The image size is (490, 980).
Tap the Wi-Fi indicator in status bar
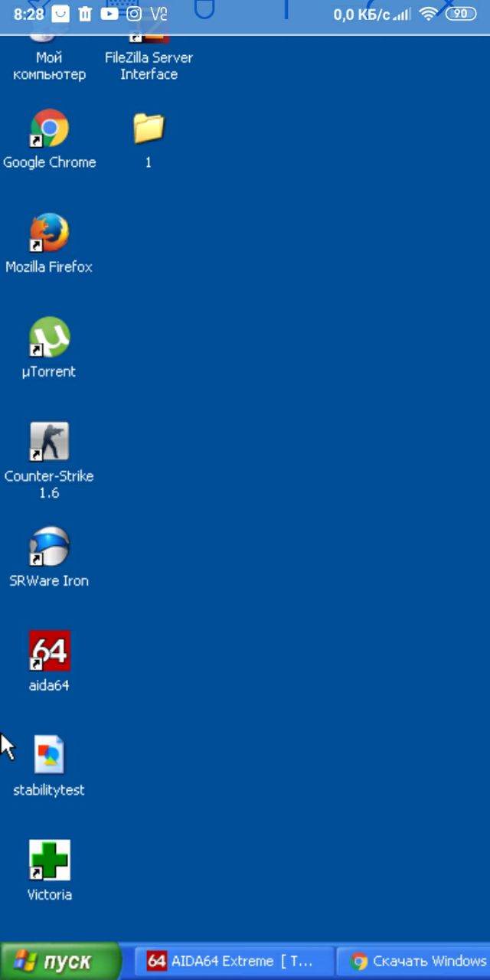(429, 14)
